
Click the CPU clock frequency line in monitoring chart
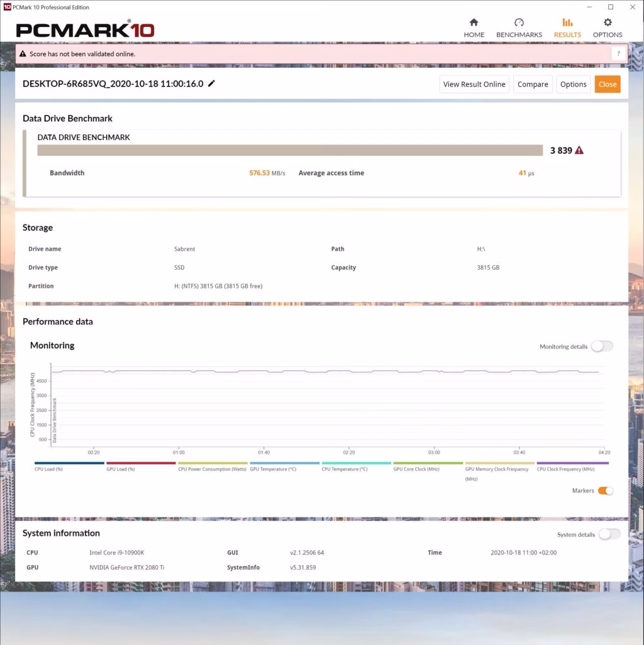[x=325, y=371]
